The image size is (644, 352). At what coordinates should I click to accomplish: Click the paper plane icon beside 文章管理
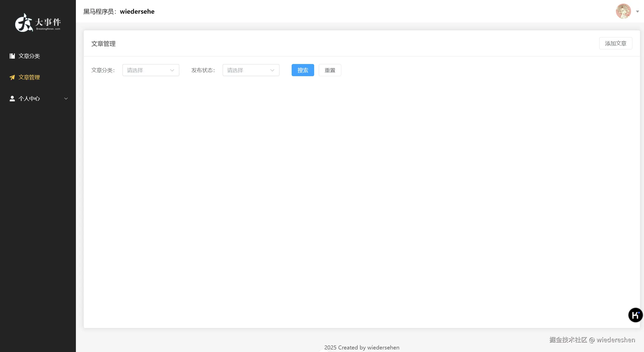pyautogui.click(x=12, y=77)
